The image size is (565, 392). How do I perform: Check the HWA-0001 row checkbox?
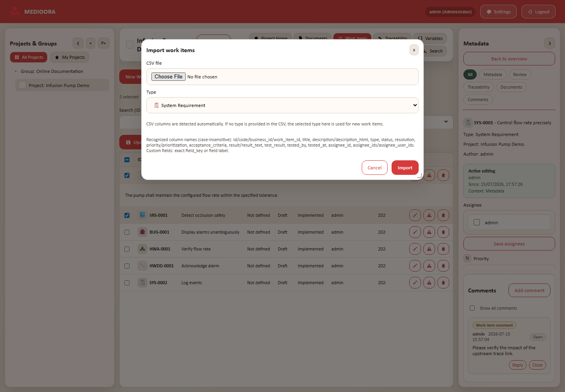127,249
